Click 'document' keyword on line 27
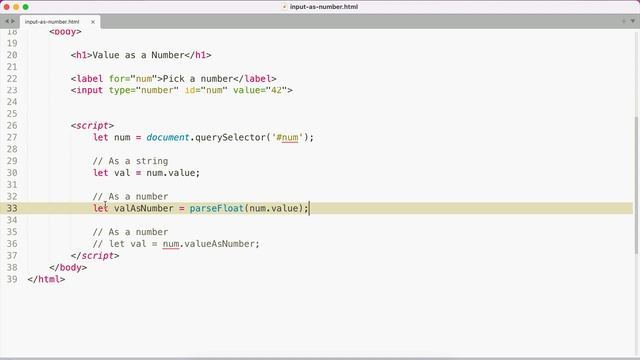Viewport: 640px width, 360px height. (x=168, y=138)
